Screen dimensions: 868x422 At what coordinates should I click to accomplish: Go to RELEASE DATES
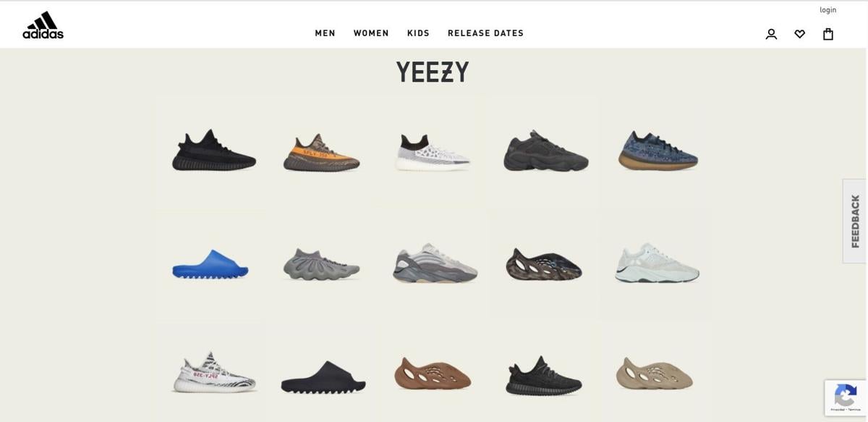(485, 33)
